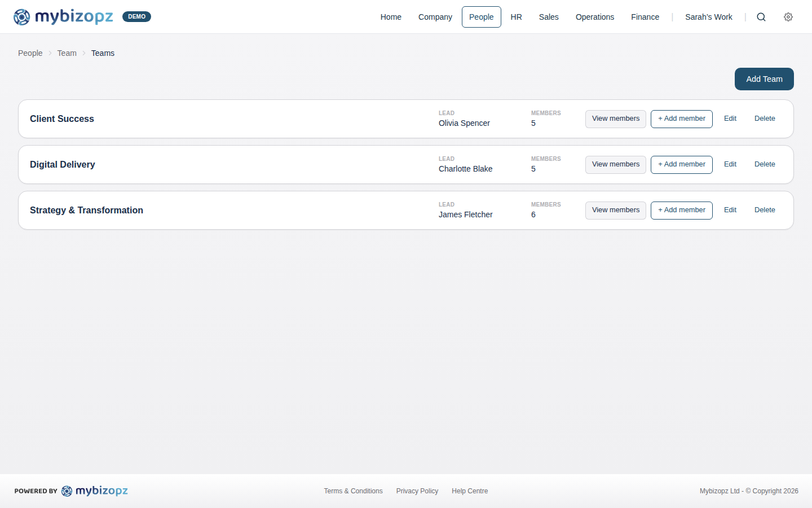This screenshot has width=812, height=508.
Task: Click the Mybizopz logo in the header
Action: 63,16
